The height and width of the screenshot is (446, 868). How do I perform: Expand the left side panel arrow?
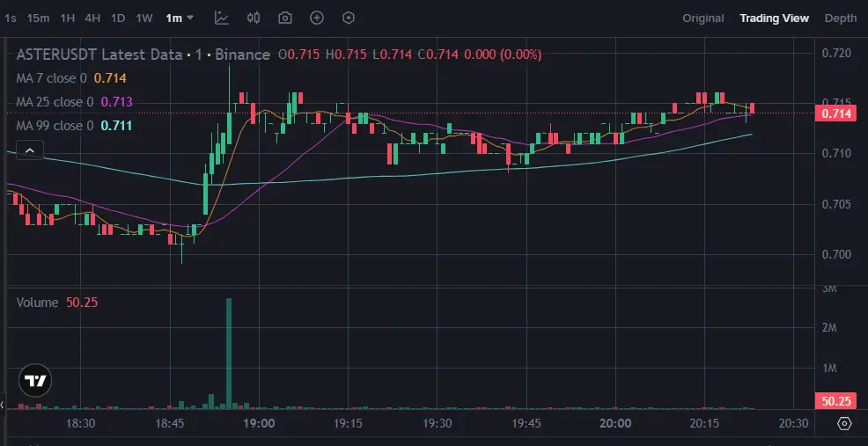point(3,405)
